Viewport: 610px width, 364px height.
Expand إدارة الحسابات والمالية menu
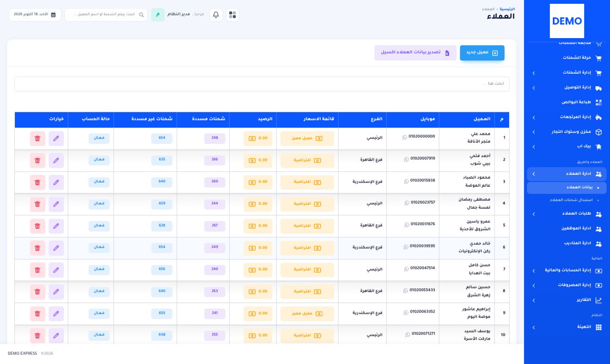point(567,271)
